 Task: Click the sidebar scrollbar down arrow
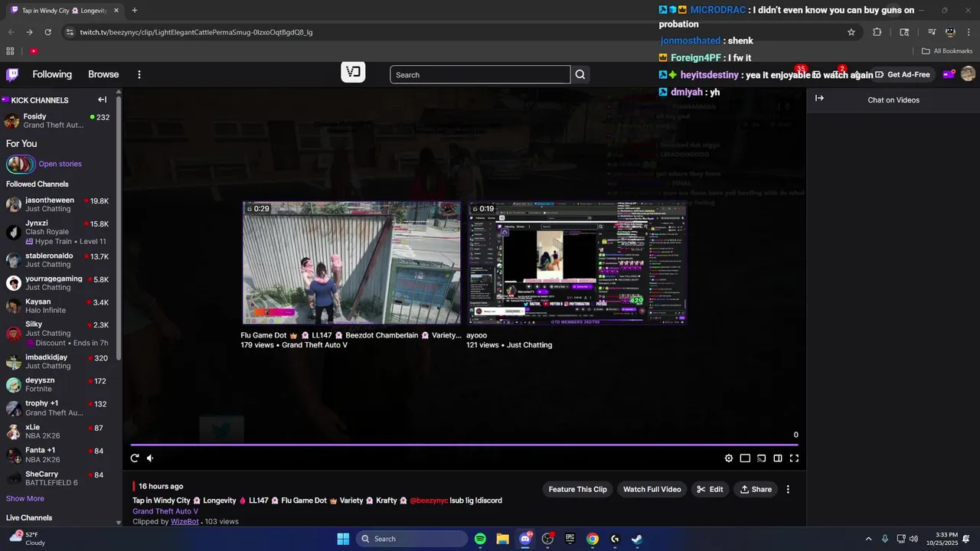119,523
